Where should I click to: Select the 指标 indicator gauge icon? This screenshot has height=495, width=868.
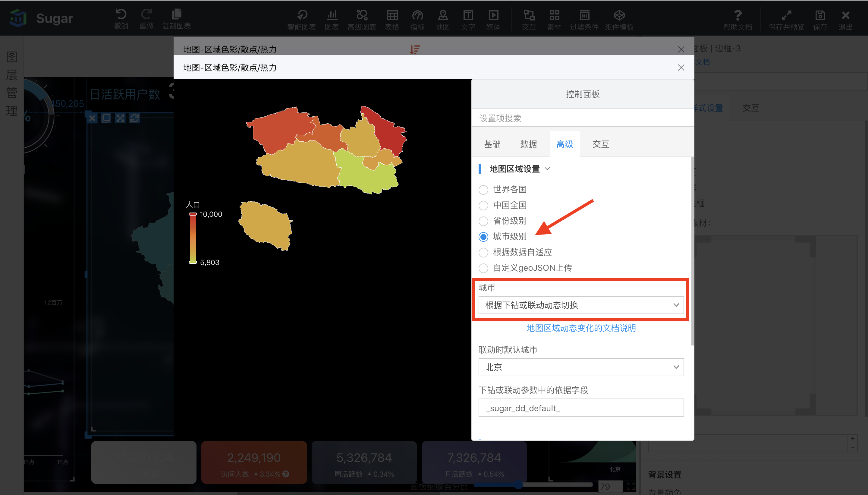417,15
